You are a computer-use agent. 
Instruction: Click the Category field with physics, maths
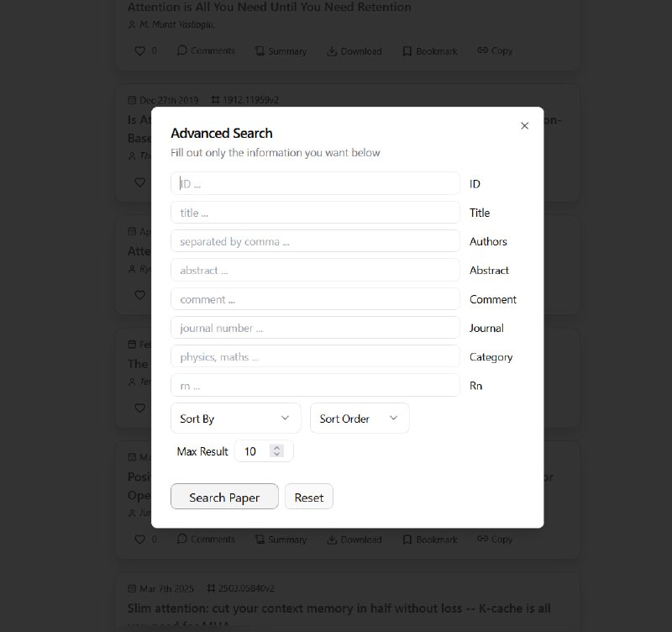point(315,356)
